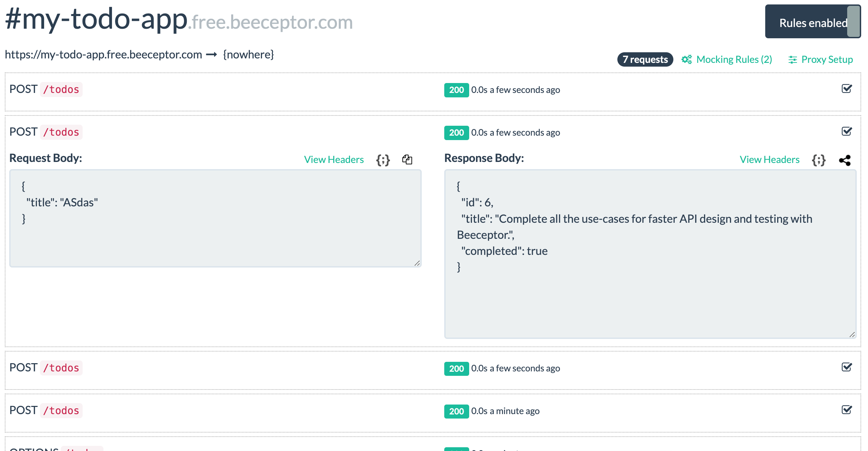Open Proxy Setup
Screen dimensions: 868x451
tap(827, 59)
